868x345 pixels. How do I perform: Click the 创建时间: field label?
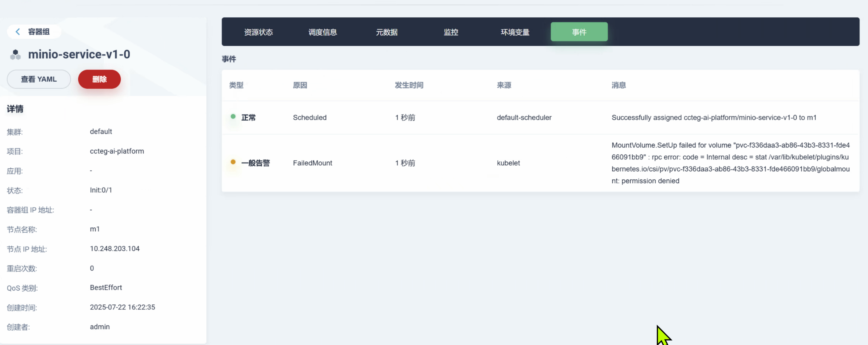pyautogui.click(x=22, y=308)
